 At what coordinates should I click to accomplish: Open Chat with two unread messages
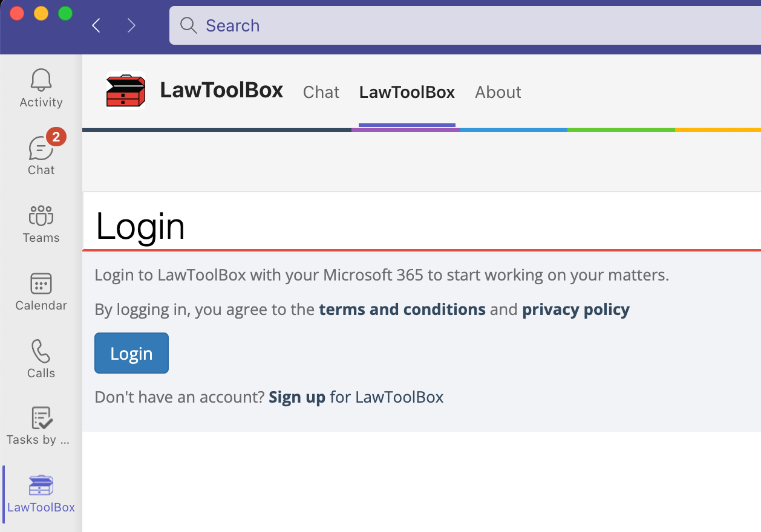pyautogui.click(x=41, y=155)
